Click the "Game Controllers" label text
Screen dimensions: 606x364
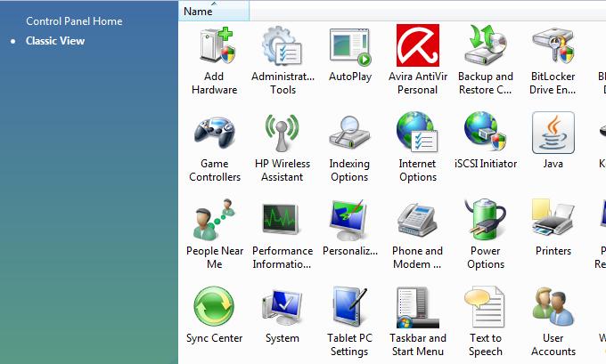pyautogui.click(x=215, y=170)
